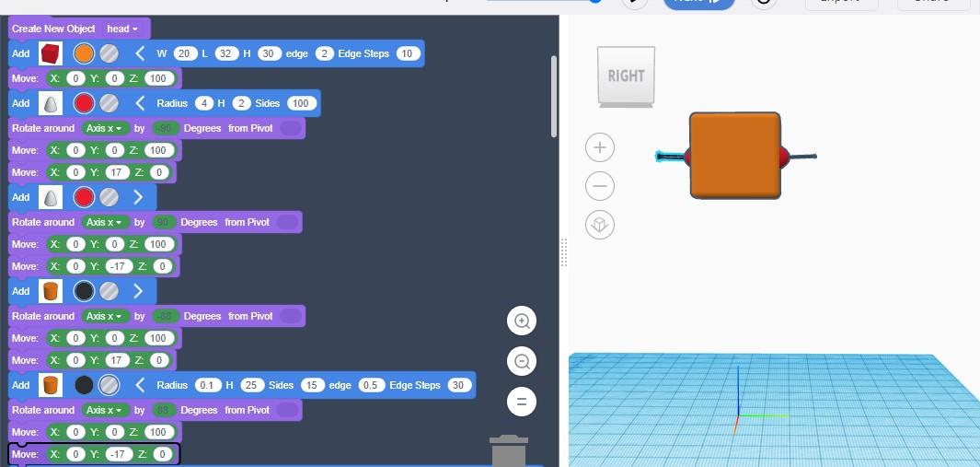Image resolution: width=980 pixels, height=467 pixels.
Task: Toggle hole mode in collapsed cylinder Add block
Action: coord(110,291)
